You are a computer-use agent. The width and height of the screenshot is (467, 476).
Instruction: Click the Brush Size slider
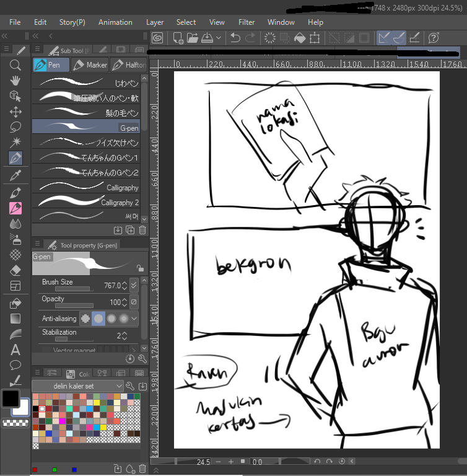(x=74, y=288)
